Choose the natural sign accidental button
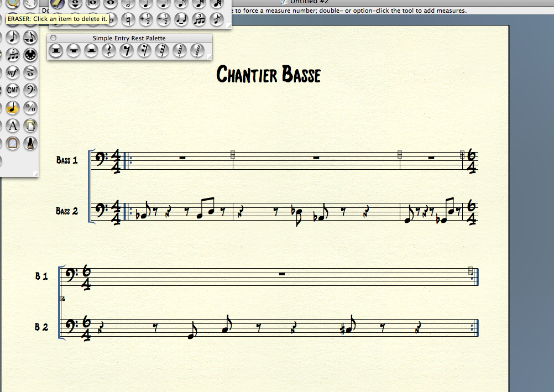Viewport: 554px width, 392px height. 128,20
